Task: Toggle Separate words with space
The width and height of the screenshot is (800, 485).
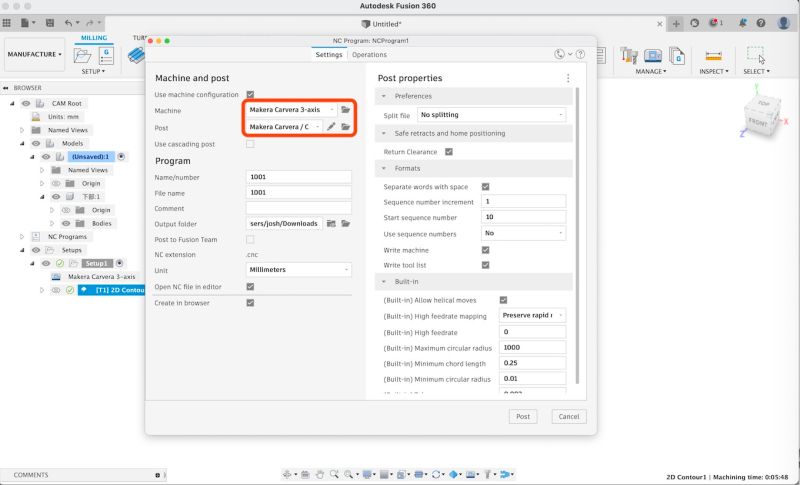Action: click(485, 187)
